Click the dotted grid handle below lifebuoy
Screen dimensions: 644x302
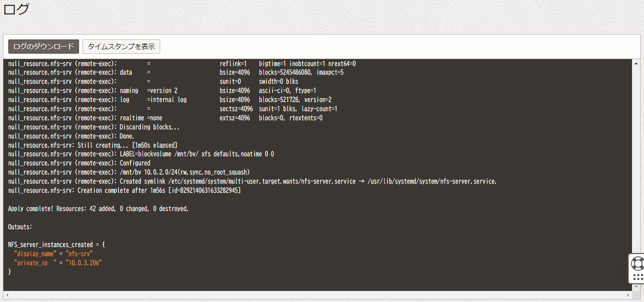(x=638, y=277)
